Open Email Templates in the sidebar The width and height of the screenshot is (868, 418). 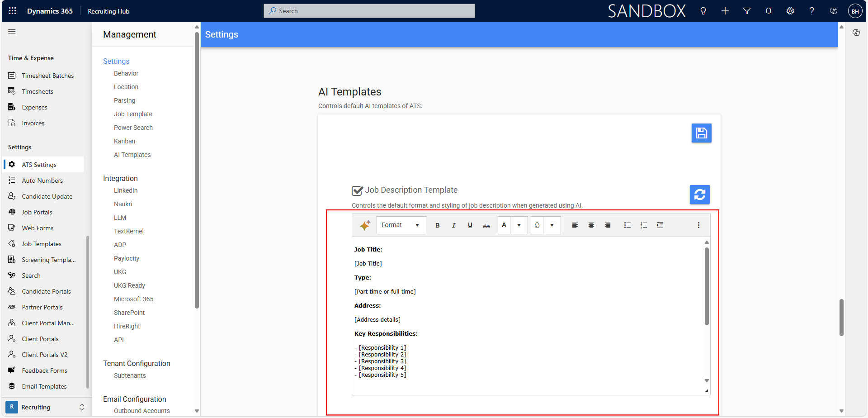click(x=43, y=386)
